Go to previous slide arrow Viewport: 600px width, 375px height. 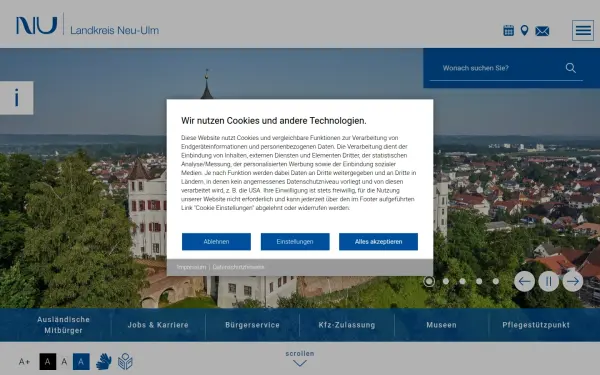click(524, 282)
